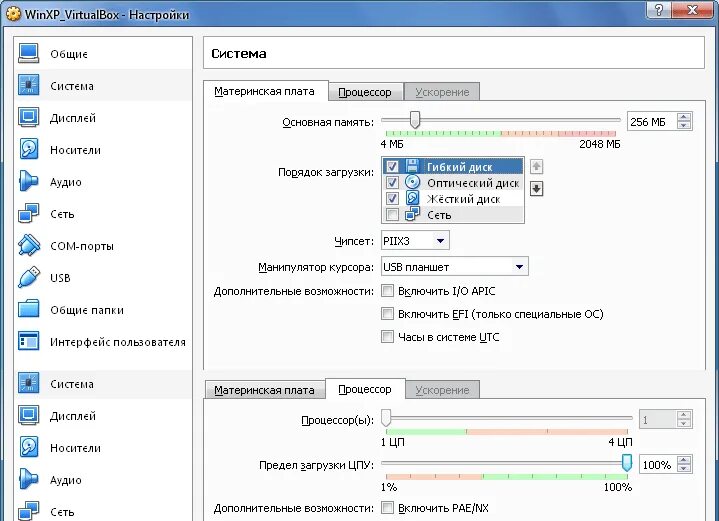Open Интерфейс пользователя category
Image resolution: width=719 pixels, height=521 pixels.
pyautogui.click(x=103, y=342)
